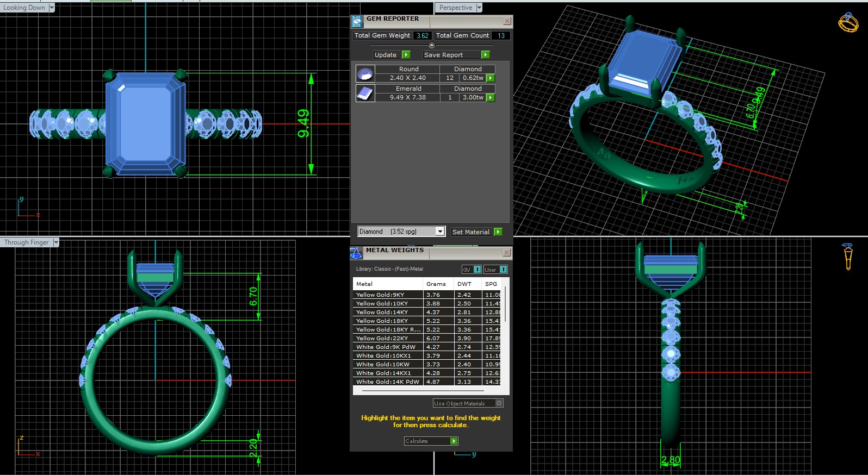The width and height of the screenshot is (868, 475).
Task: Open the Looking Down viewport dropdown
Action: (52, 8)
